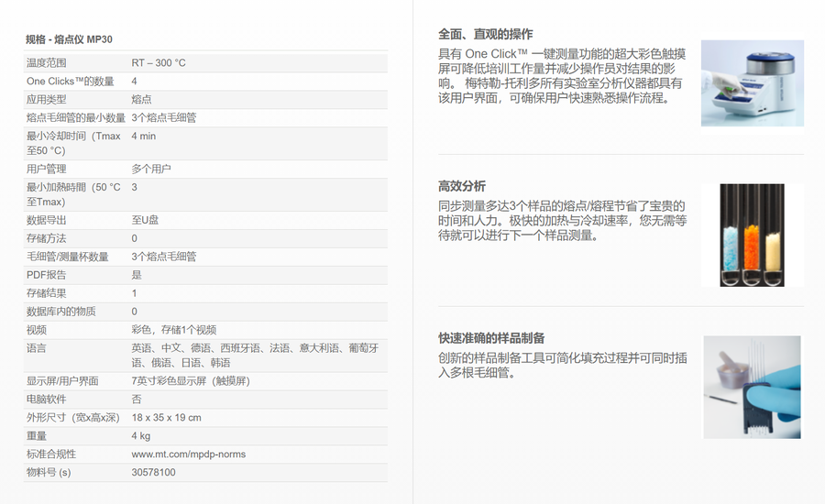Viewport: 825px width, 504px height.
Task: Click the '外形尺寸 (宽x高x深)' label
Action: (x=73, y=418)
